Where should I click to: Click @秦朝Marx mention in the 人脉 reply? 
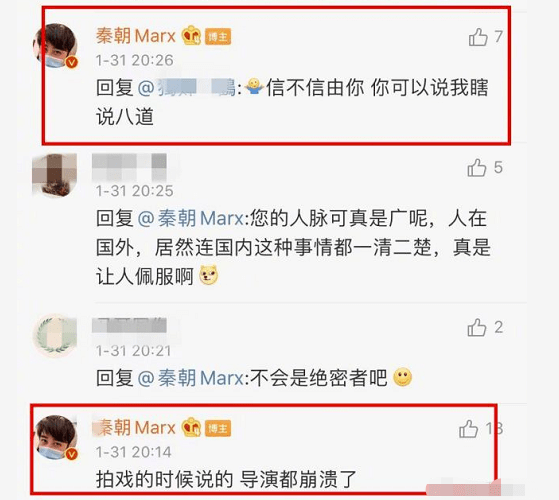(191, 218)
